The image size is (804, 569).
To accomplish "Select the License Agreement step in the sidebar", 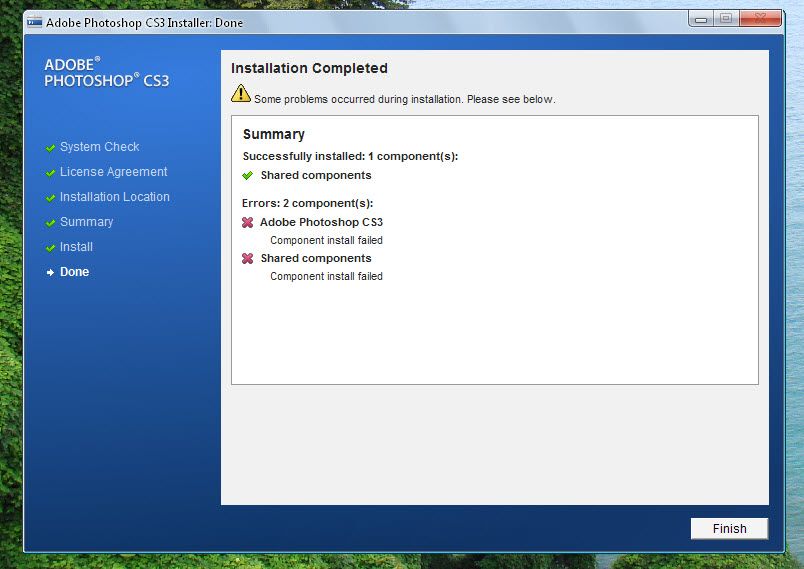I will pyautogui.click(x=113, y=172).
